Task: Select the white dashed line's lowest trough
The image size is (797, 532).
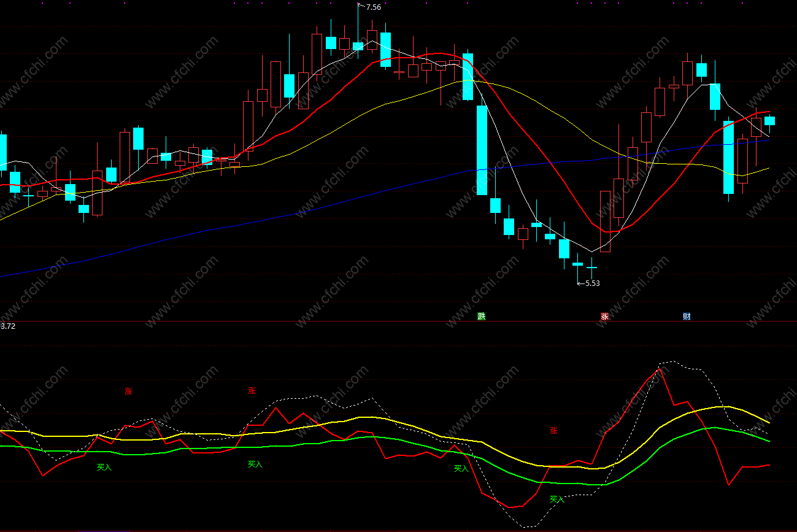Action: point(528,526)
